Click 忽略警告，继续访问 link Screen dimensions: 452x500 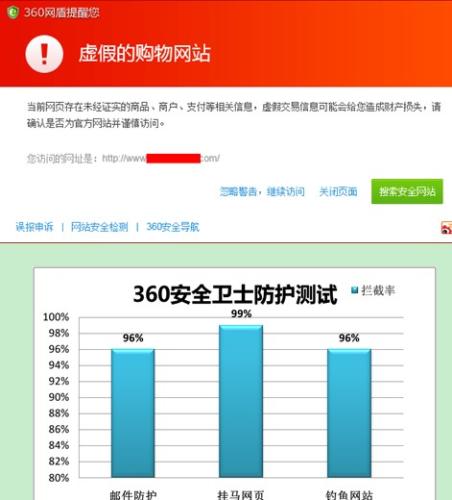click(262, 192)
